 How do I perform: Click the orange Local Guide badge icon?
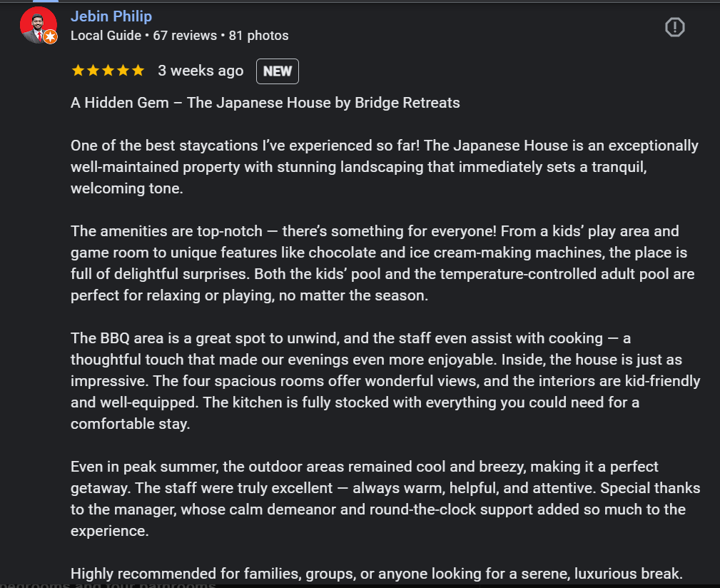pos(50,37)
